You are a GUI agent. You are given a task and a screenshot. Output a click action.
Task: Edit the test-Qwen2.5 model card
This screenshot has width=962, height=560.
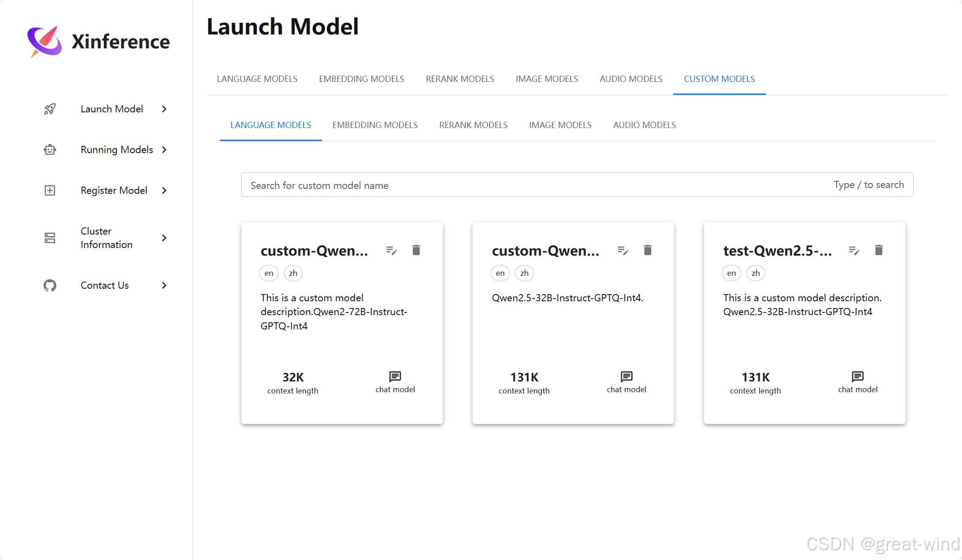tap(854, 250)
